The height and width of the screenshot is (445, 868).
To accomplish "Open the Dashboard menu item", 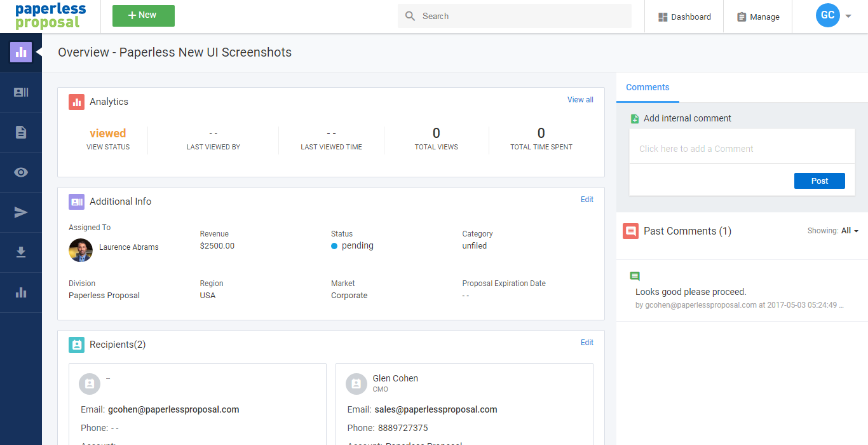I will 684,17.
